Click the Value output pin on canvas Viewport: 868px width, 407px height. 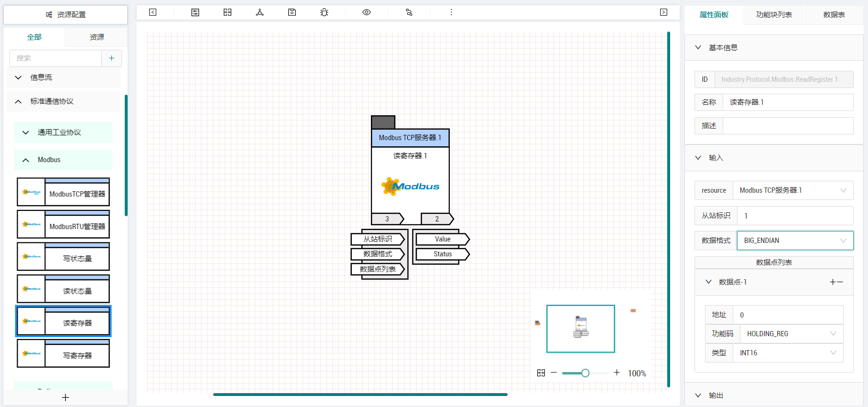click(x=443, y=239)
